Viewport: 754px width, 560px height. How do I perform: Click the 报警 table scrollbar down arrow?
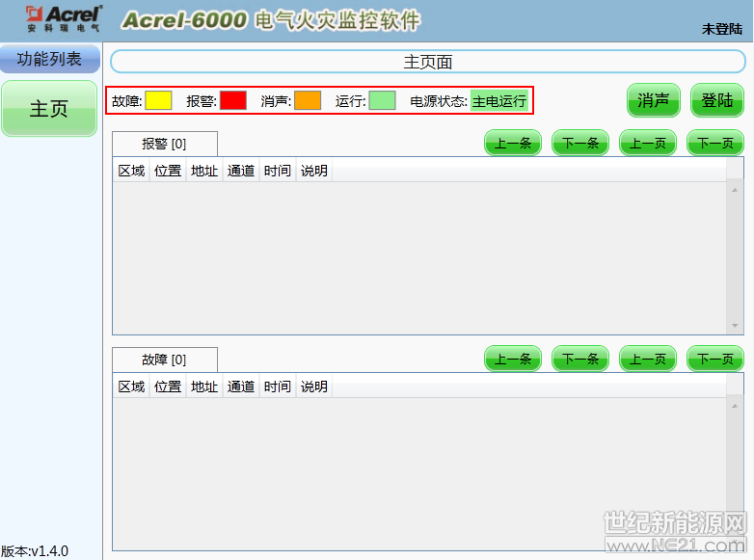tap(736, 327)
